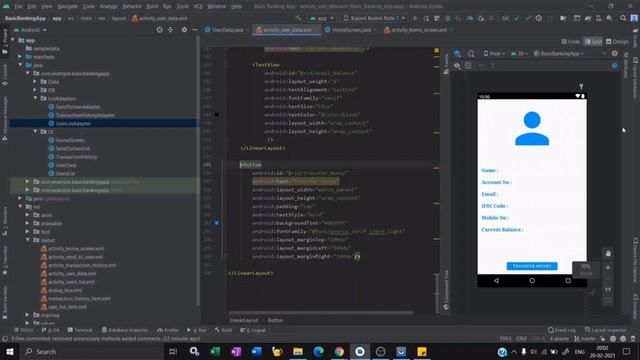The height and width of the screenshot is (360, 640).
Task: Open Word from the taskbar
Action: [x=256, y=351]
